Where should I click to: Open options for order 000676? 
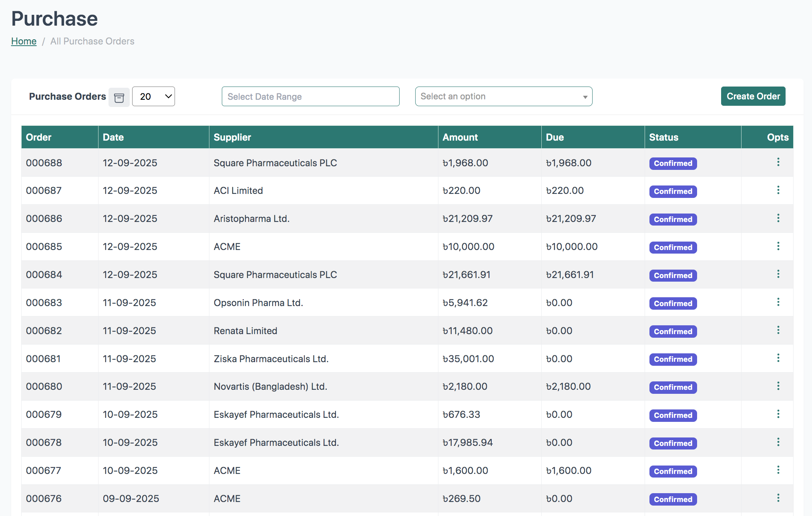tap(778, 498)
